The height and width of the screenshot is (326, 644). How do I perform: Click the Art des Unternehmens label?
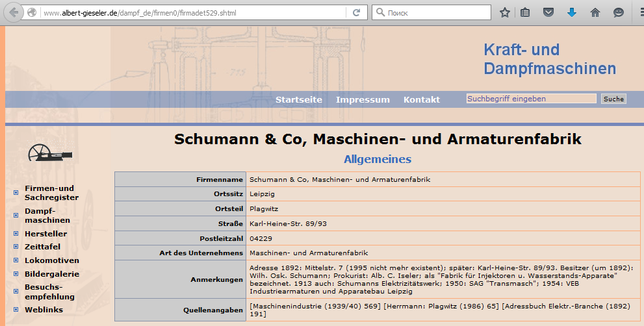pyautogui.click(x=201, y=253)
